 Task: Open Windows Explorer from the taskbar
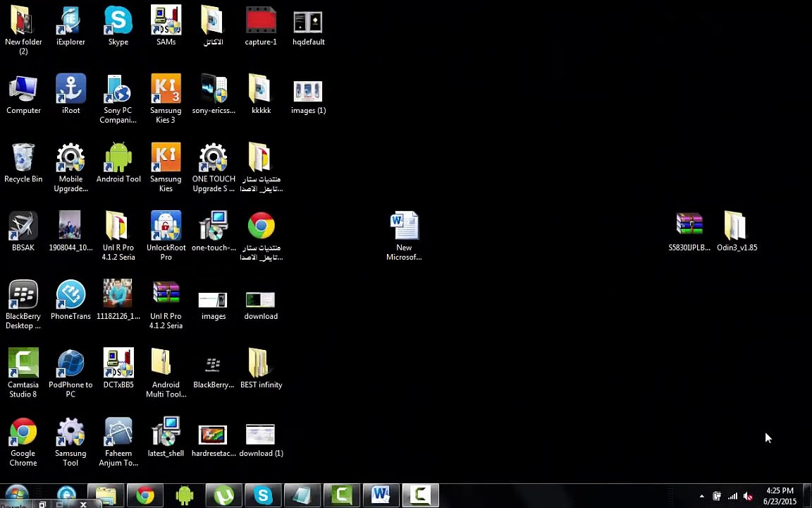point(106,495)
